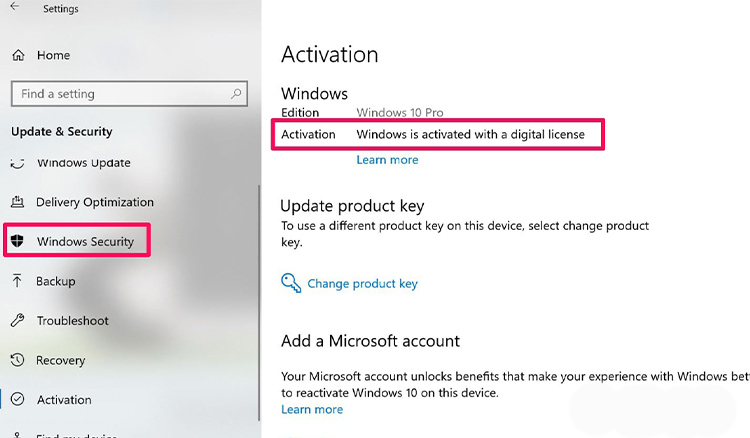Click the search magnifier icon
The image size is (750, 438).
point(237,94)
